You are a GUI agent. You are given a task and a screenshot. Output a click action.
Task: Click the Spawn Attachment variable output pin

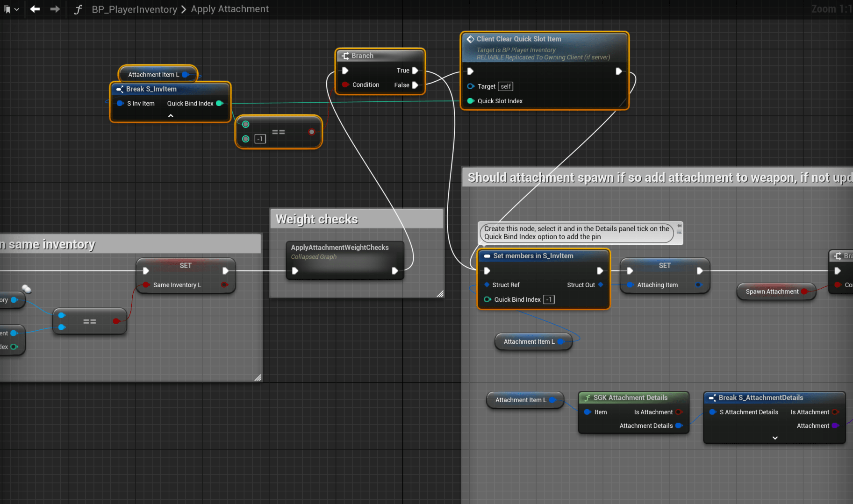[x=804, y=291]
